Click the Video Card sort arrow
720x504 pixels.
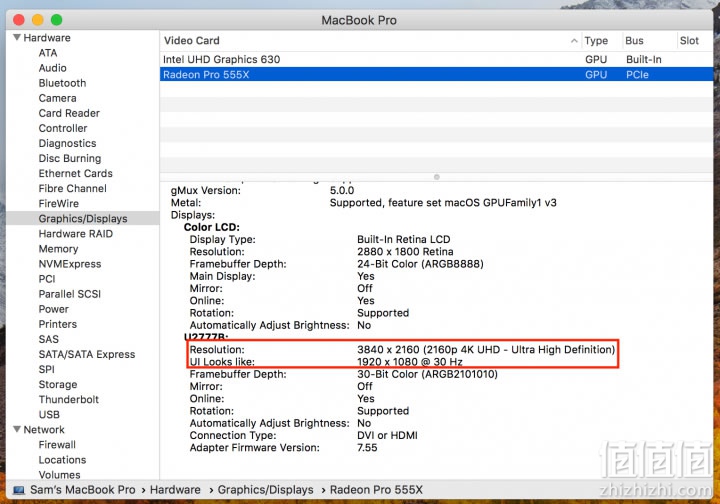(574, 41)
